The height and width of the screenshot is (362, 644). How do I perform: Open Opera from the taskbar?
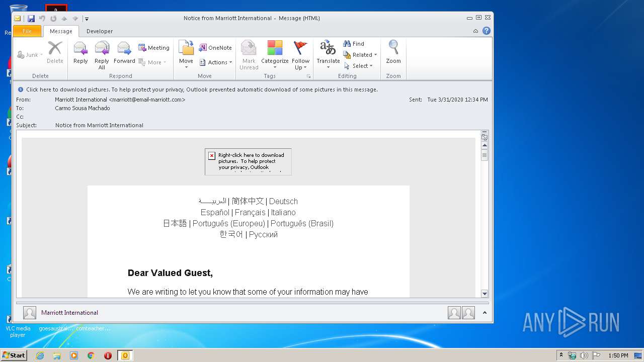tap(108, 355)
